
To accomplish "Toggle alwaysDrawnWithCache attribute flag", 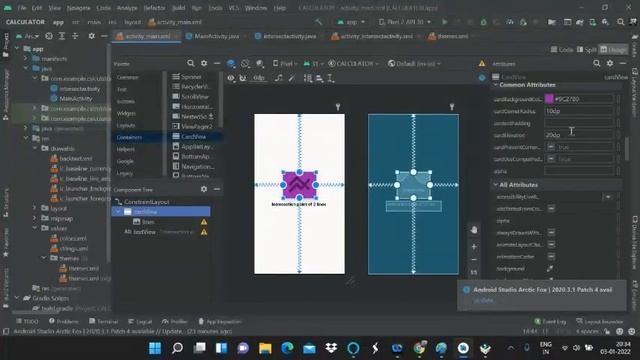I will point(551,232).
